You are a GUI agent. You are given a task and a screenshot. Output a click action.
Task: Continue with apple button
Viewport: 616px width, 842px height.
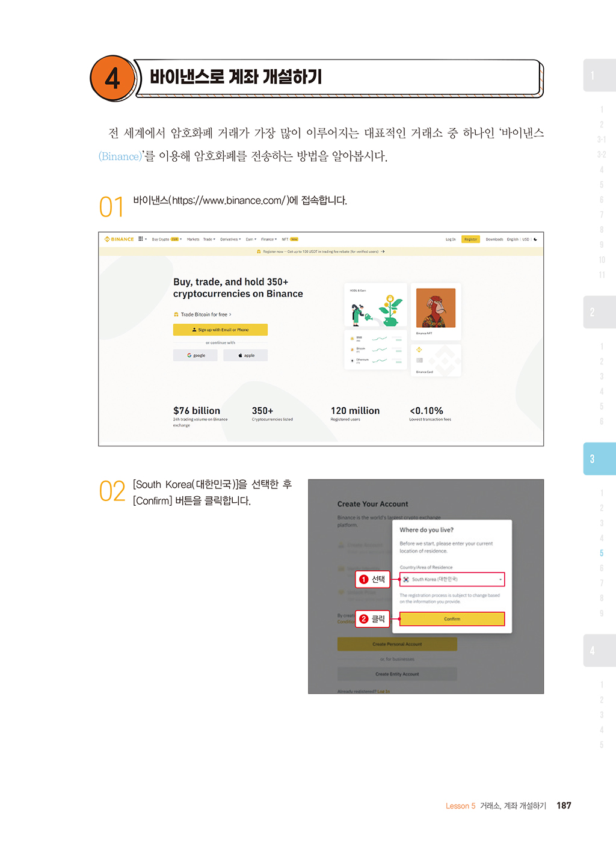245,355
